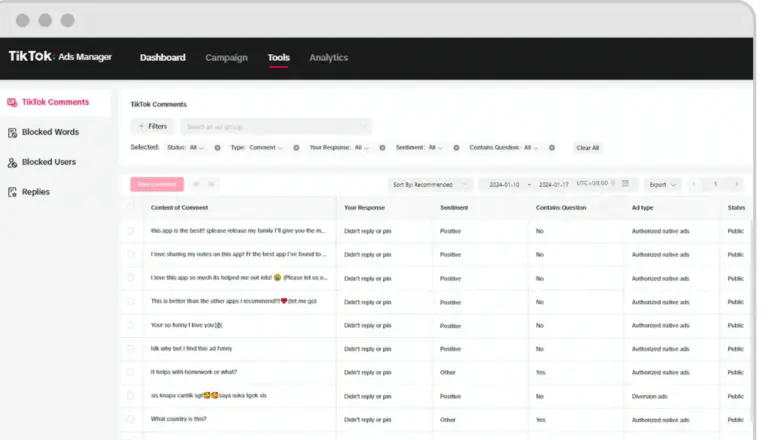
Task: Tick checkbox for "this app is the best" comment
Action: point(130,230)
